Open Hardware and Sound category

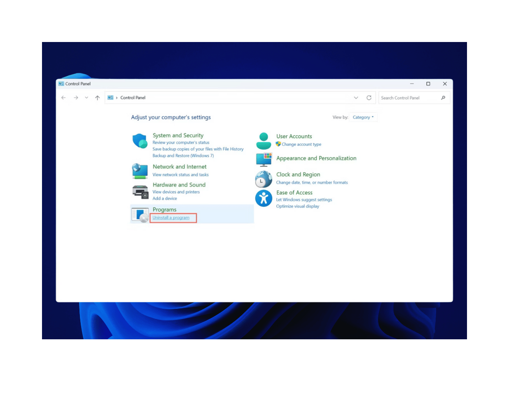click(179, 185)
